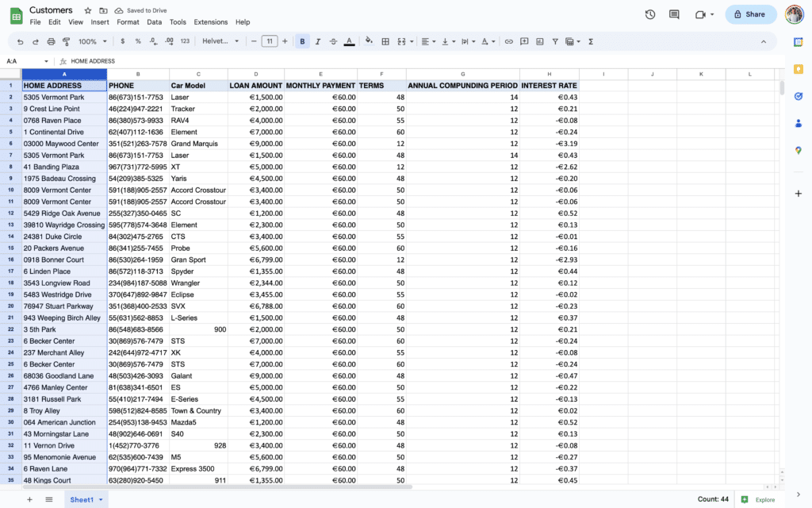Toggle italic formatting
This screenshot has width=812, height=508.
click(317, 40)
